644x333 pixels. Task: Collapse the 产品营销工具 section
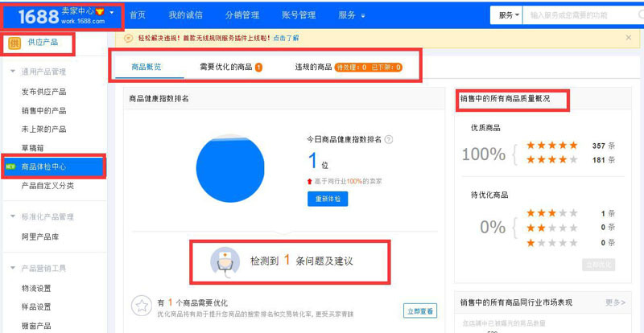(13, 268)
